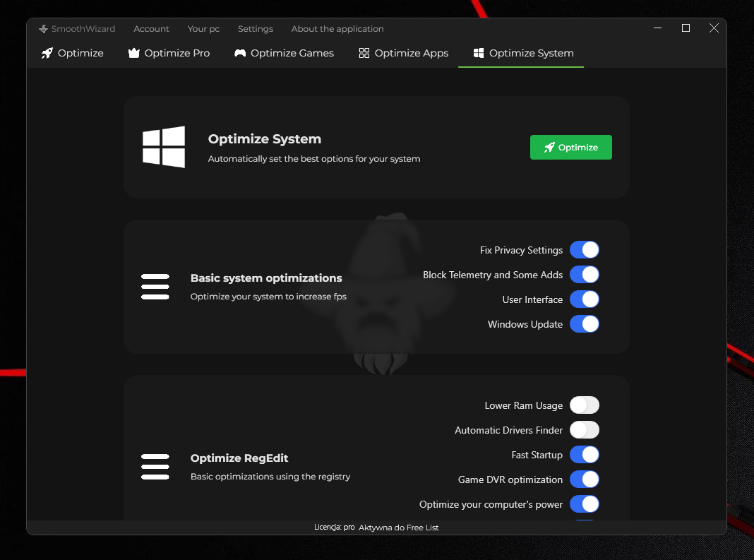Screen dimensions: 754x560
Task: Enable the Lower Ram Usage toggle
Action: 584,405
